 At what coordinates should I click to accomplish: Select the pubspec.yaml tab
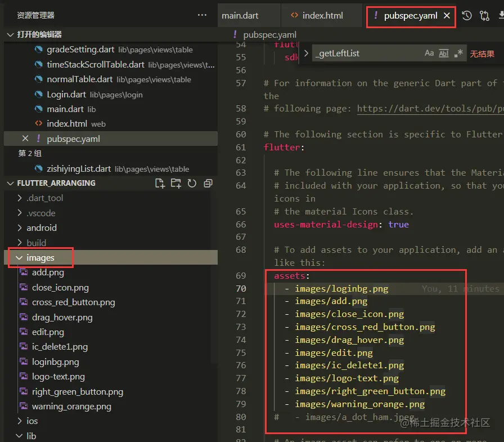pos(411,15)
